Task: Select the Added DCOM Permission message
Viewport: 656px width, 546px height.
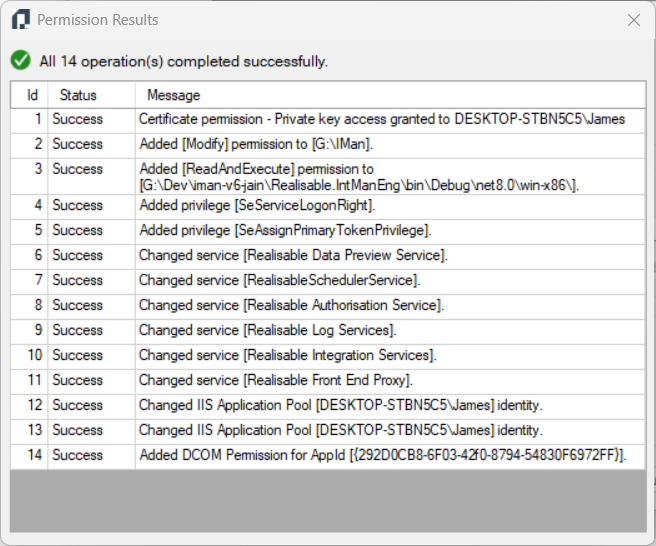Action: click(x=383, y=455)
